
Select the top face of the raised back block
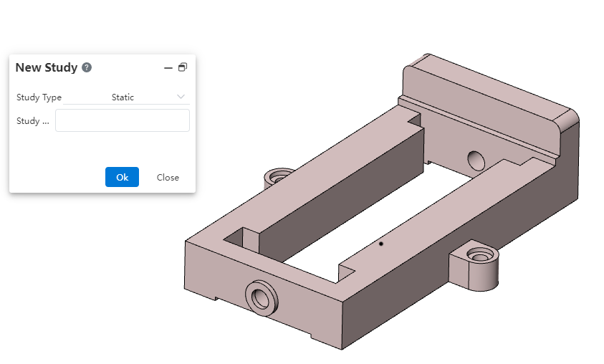pos(487,85)
